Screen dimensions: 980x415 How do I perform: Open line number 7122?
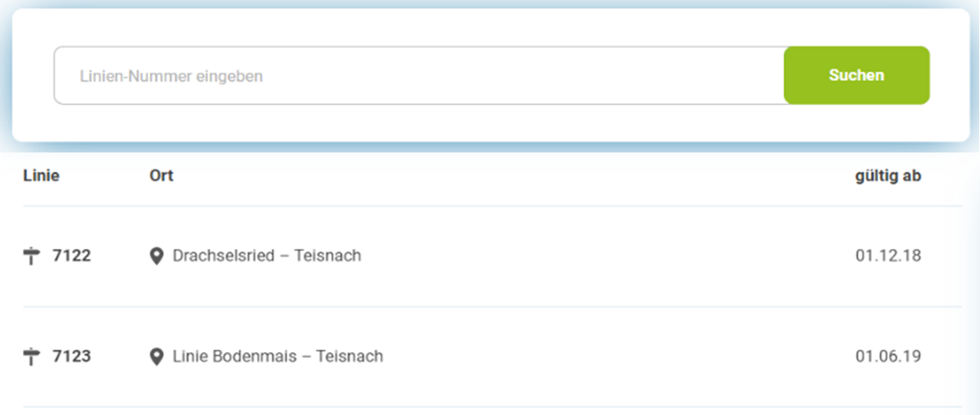point(72,256)
